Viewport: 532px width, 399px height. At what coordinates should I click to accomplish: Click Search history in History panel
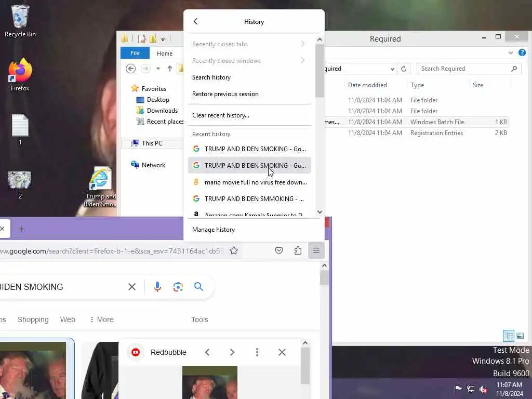(x=249, y=77)
